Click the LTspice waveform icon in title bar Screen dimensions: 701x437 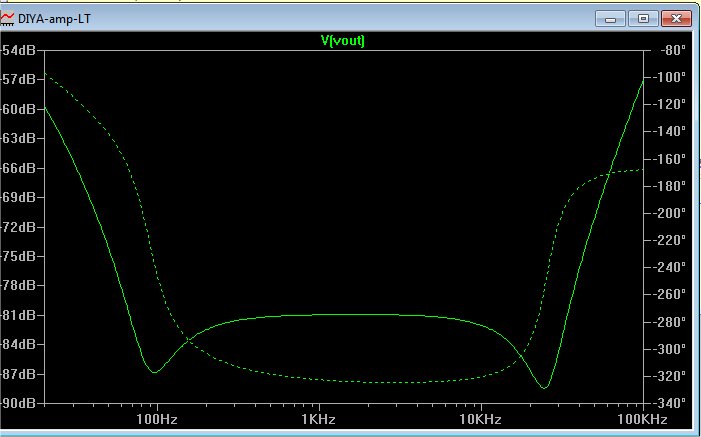(7, 19)
